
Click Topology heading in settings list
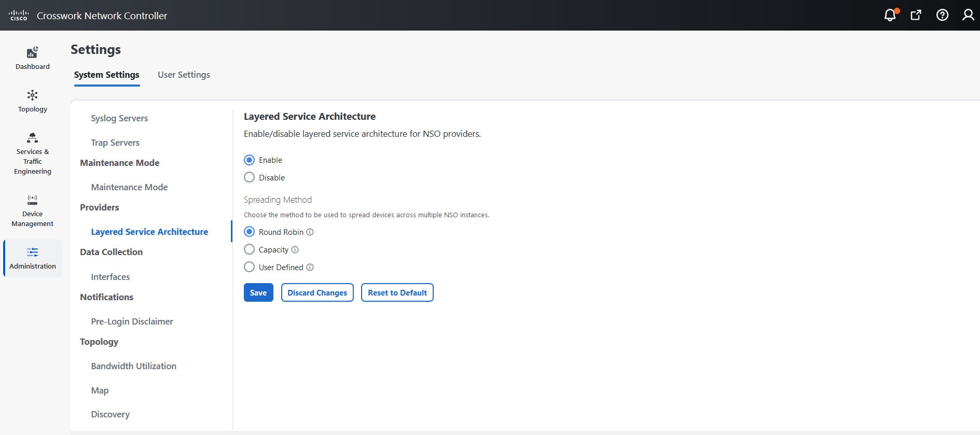(99, 342)
